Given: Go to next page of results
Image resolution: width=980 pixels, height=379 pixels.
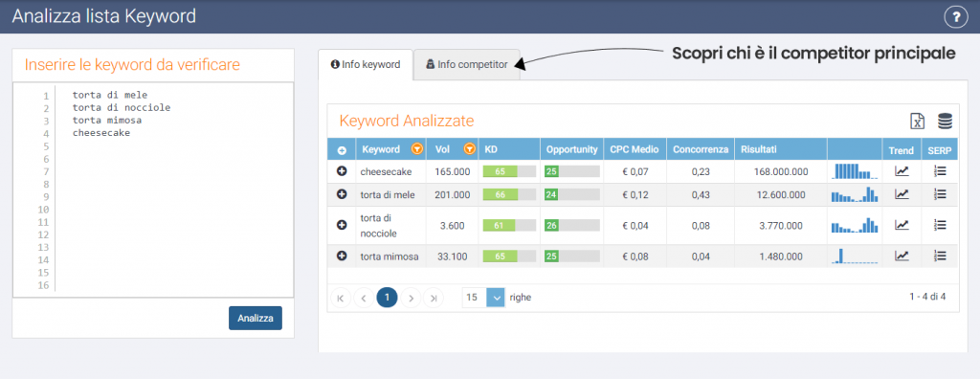Looking at the screenshot, I should click(x=411, y=298).
